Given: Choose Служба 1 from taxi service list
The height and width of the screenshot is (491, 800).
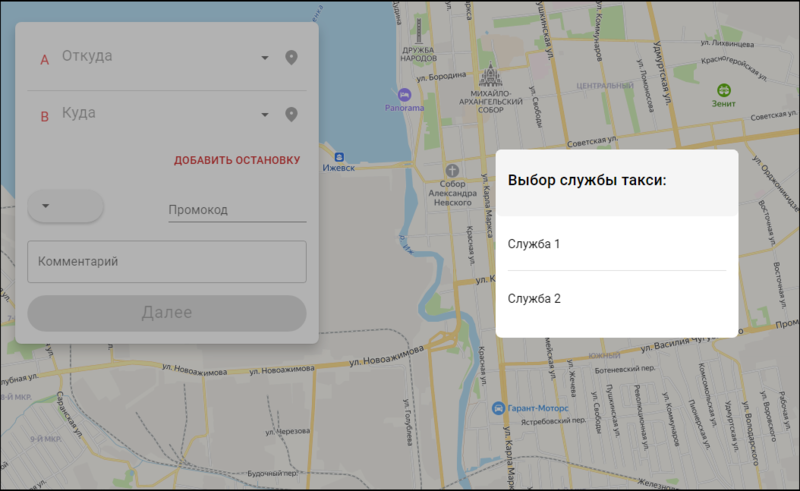Looking at the screenshot, I should 617,244.
